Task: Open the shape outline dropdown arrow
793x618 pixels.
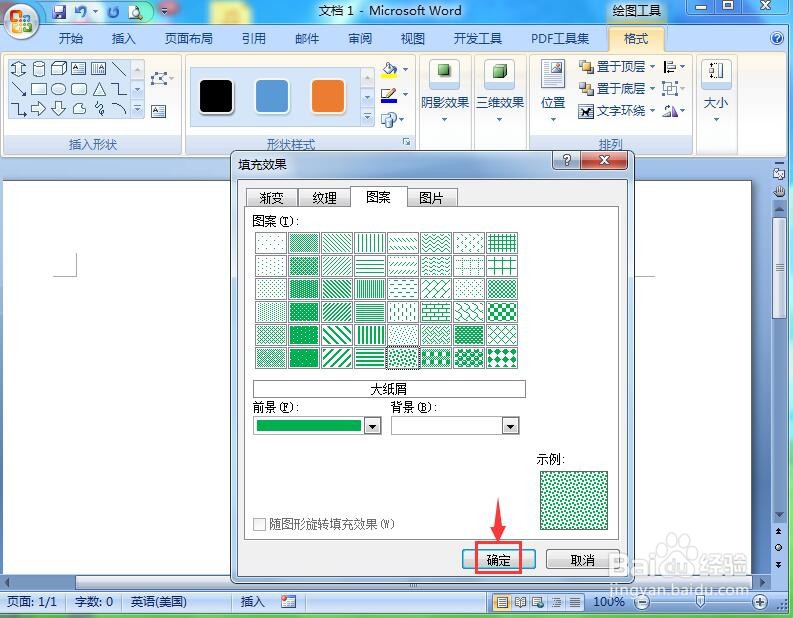Action: point(405,95)
